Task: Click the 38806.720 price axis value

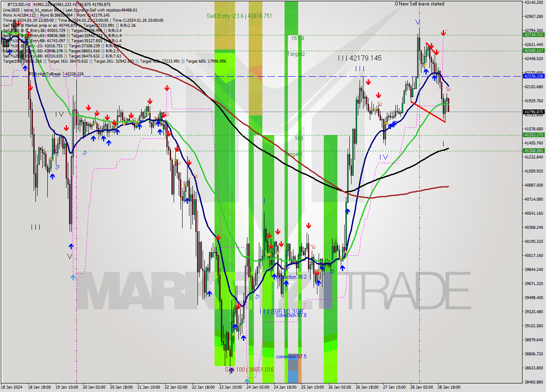Action: click(x=534, y=354)
